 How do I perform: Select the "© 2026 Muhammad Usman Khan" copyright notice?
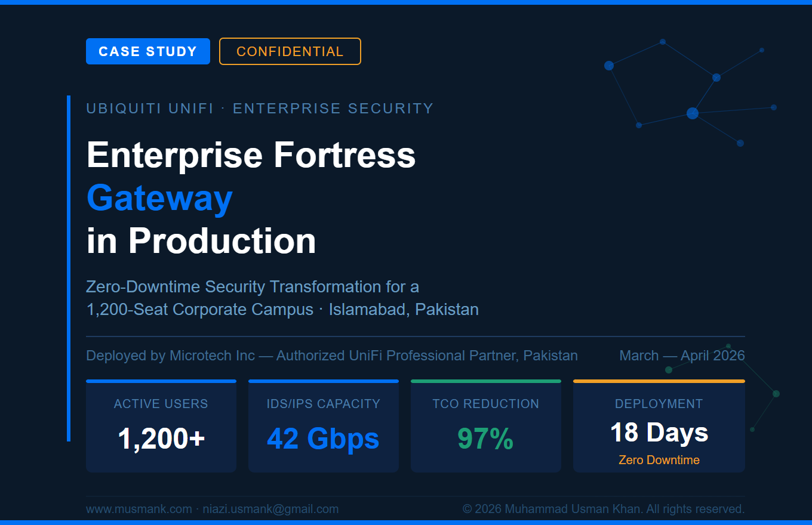pos(604,509)
